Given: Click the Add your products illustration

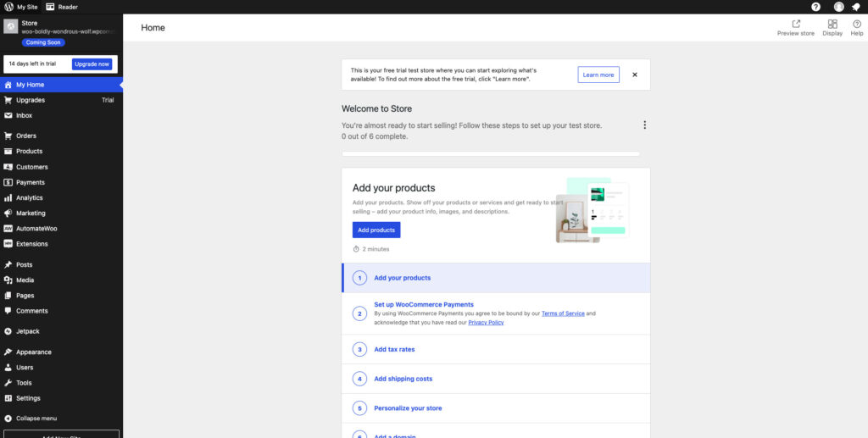Looking at the screenshot, I should tap(593, 211).
